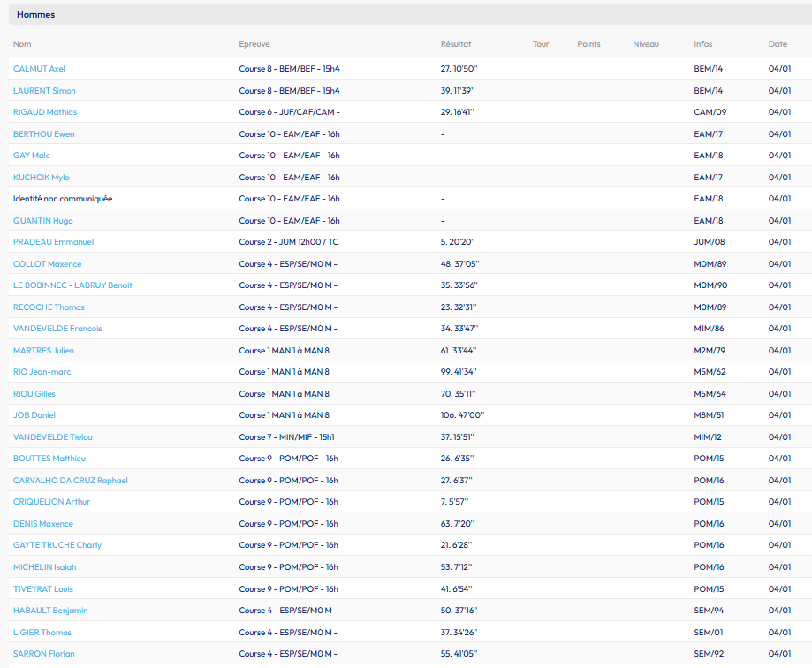This screenshot has width=812, height=668.
Task: Open RIO Jean-marc's results page
Action: (42, 372)
